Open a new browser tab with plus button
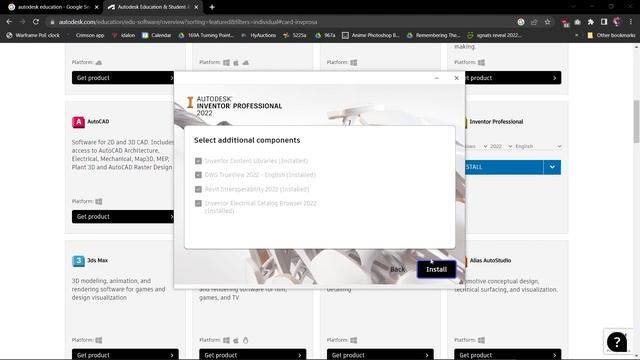The image size is (640, 360). (212, 7)
